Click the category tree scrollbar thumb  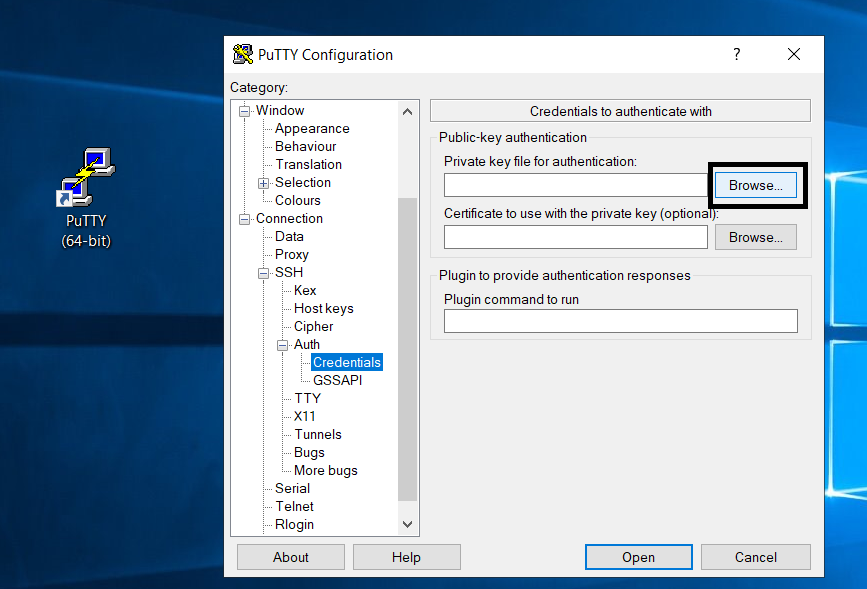[408, 349]
